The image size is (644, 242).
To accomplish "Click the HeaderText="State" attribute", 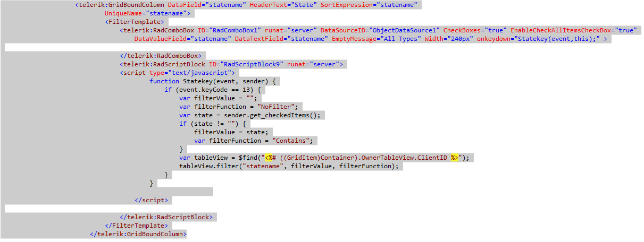I will pyautogui.click(x=284, y=5).
